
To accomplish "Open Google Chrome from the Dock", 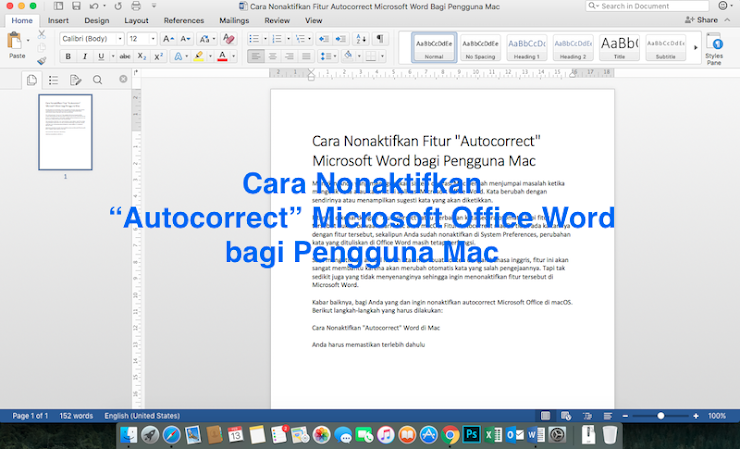I will [450, 435].
